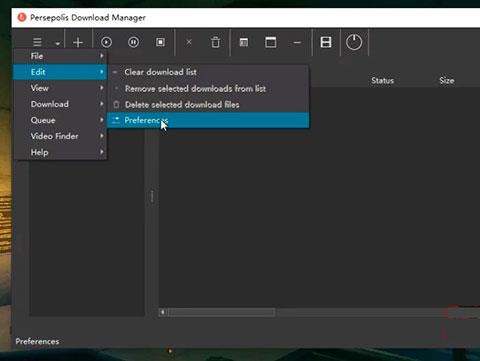
Task: Open the progress window toolbar icon
Action: pyautogui.click(x=270, y=42)
